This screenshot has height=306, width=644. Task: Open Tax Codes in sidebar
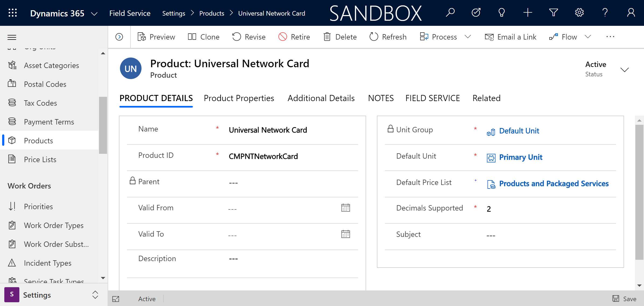coord(50,103)
